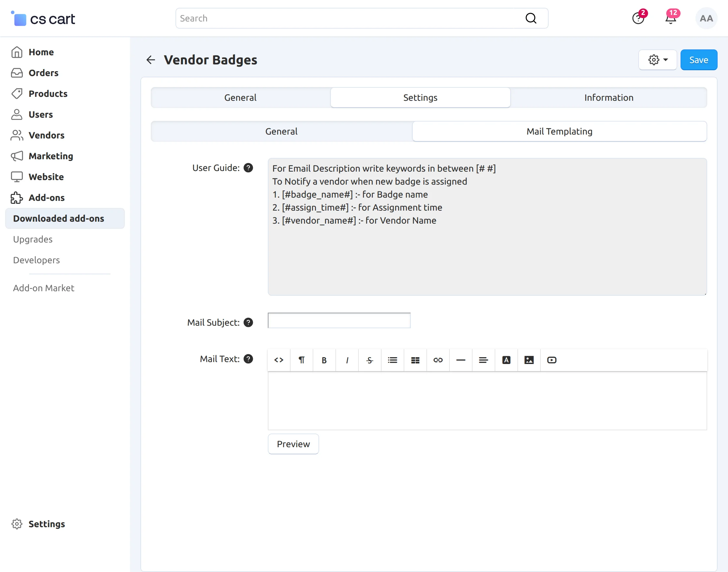
Task: Click the HTML source code editor icon
Action: click(x=279, y=360)
